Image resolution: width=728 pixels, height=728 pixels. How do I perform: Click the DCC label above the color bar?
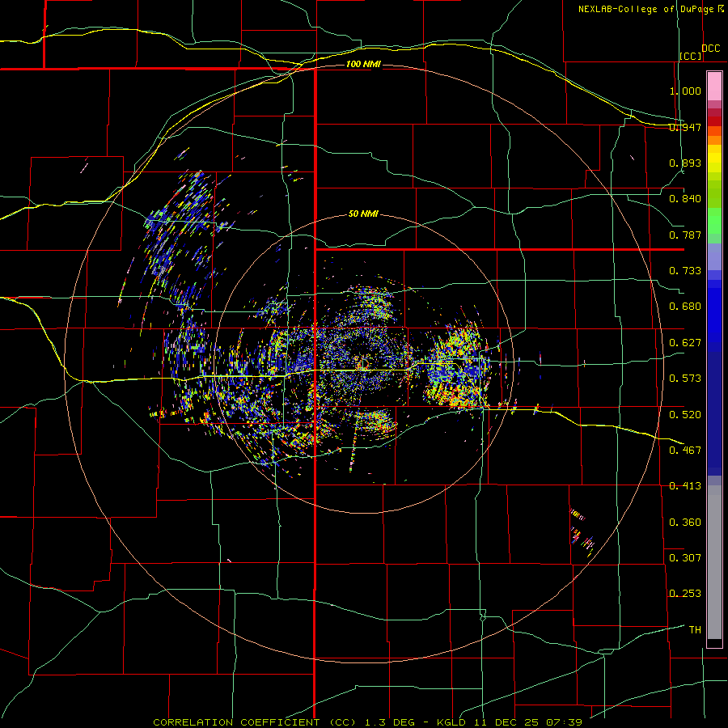click(x=711, y=49)
